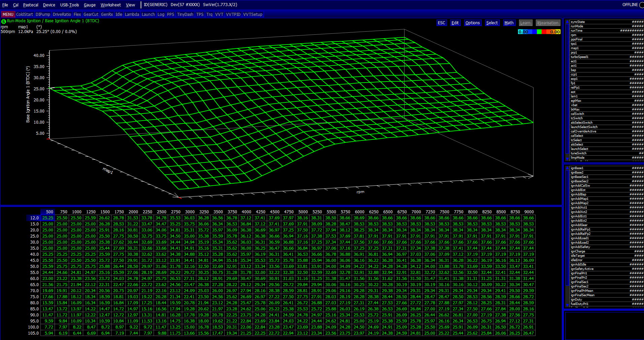
Task: Select the 50.0 kPa row header
Action: (x=34, y=267)
